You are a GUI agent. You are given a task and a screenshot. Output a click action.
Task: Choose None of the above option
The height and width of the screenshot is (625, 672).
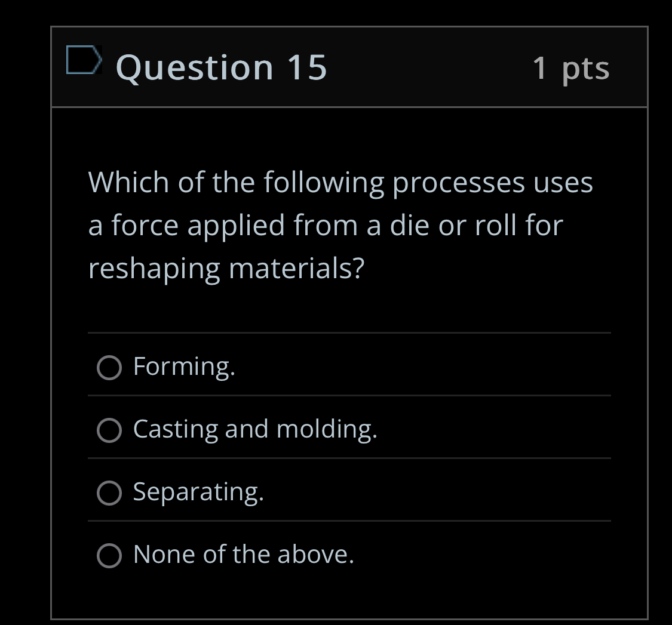point(109,556)
